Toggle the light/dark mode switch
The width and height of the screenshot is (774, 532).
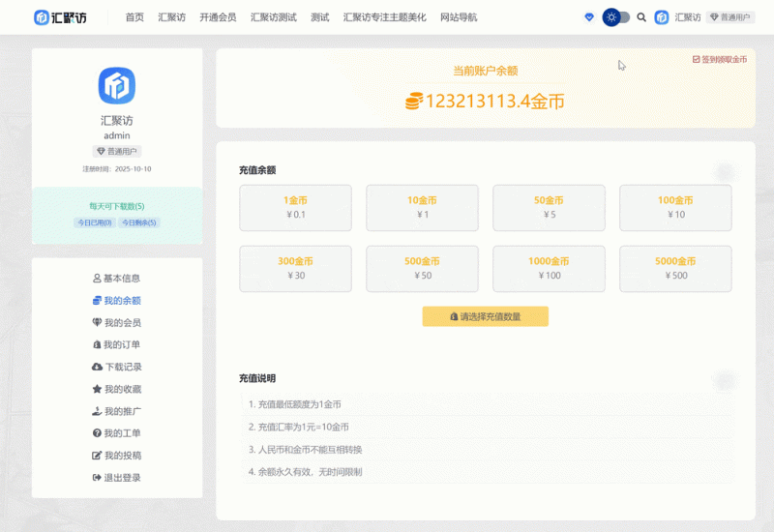coord(615,17)
